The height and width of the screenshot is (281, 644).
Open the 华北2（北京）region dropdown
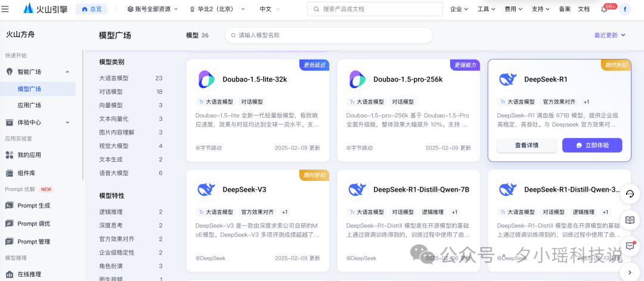217,8
